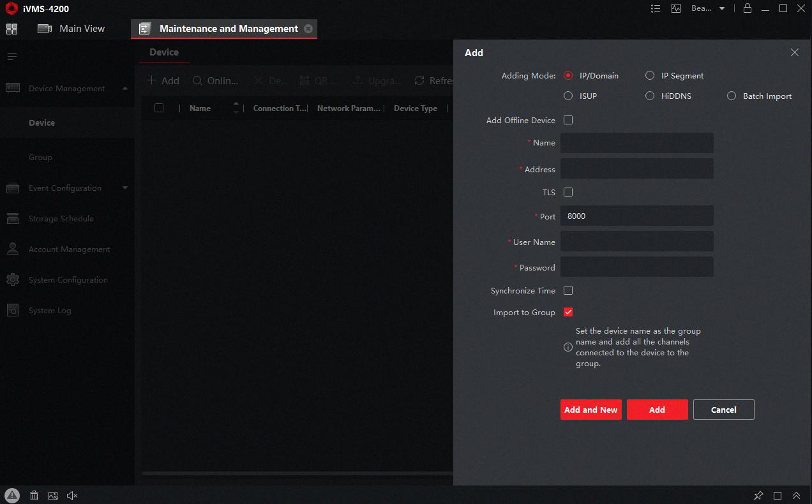Collapse the left sidebar hamburger icon
Viewport: 812px width, 504px height.
pyautogui.click(x=12, y=57)
